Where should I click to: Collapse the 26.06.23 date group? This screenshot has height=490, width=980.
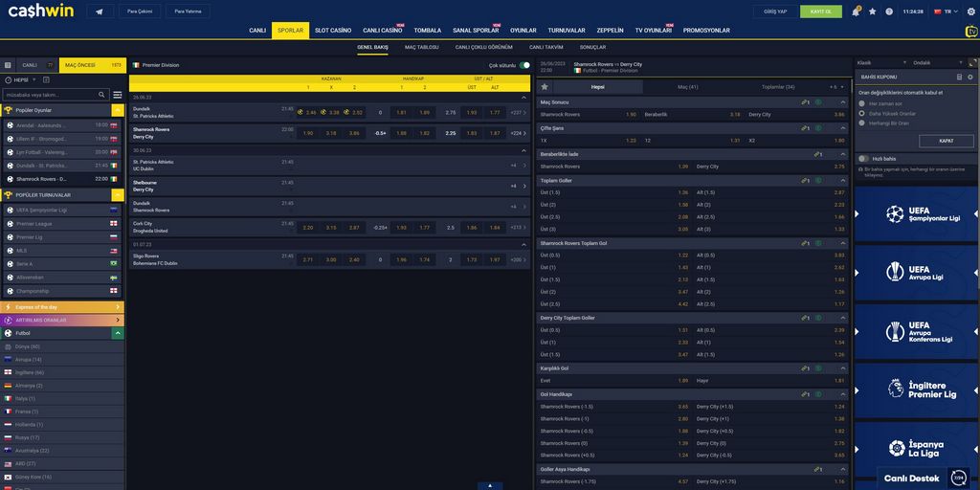(523, 98)
